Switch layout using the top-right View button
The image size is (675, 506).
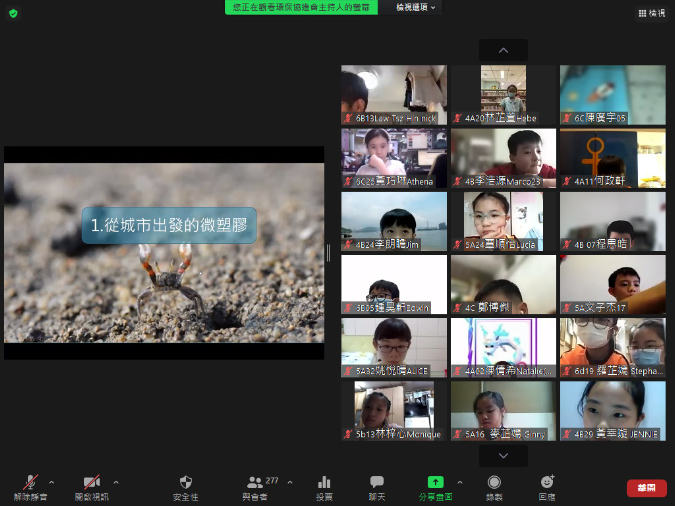[x=651, y=13]
